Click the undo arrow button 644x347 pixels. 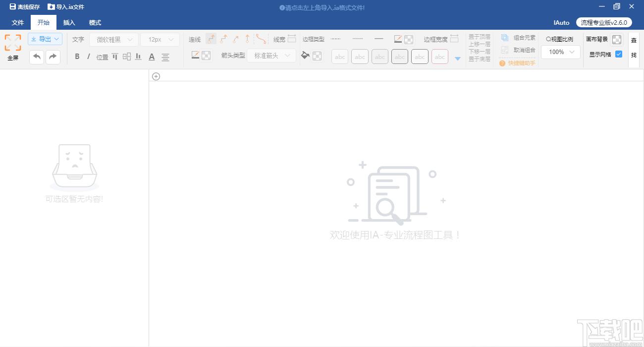click(37, 57)
